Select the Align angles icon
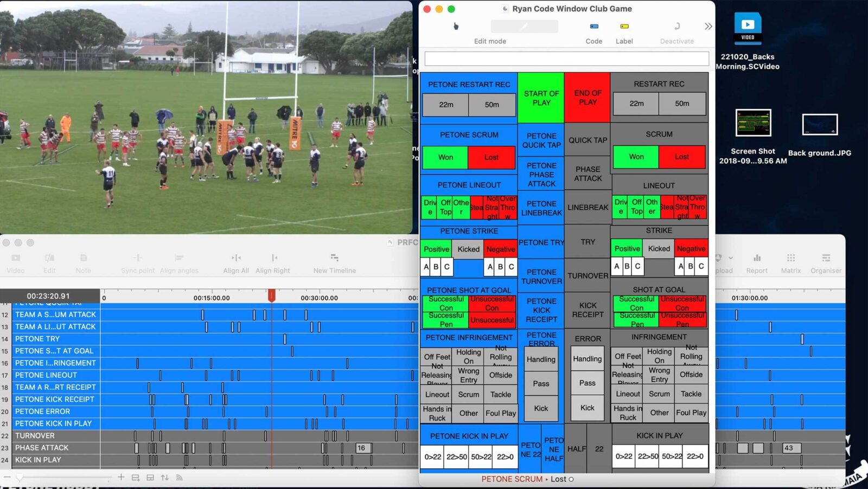 pos(179,259)
